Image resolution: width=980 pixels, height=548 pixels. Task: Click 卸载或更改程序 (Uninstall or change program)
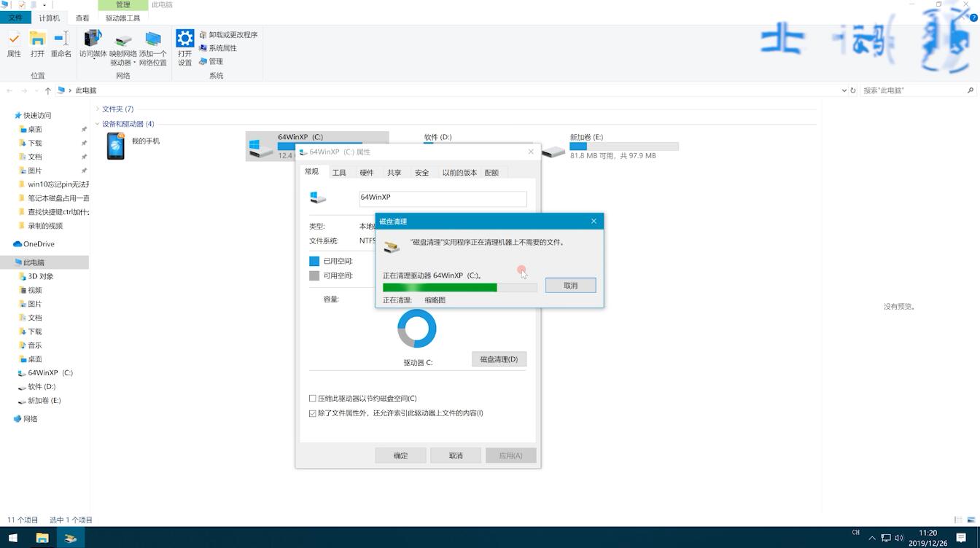[228, 34]
